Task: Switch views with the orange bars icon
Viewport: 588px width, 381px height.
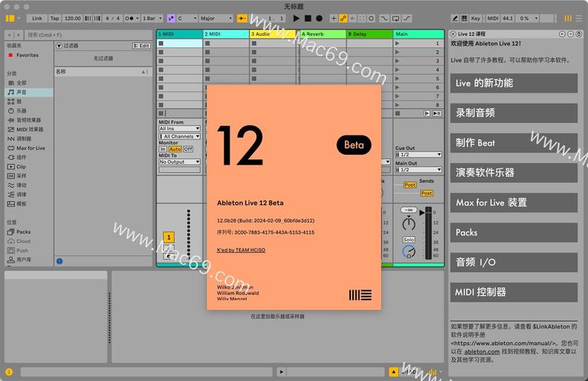Action: click(568, 18)
